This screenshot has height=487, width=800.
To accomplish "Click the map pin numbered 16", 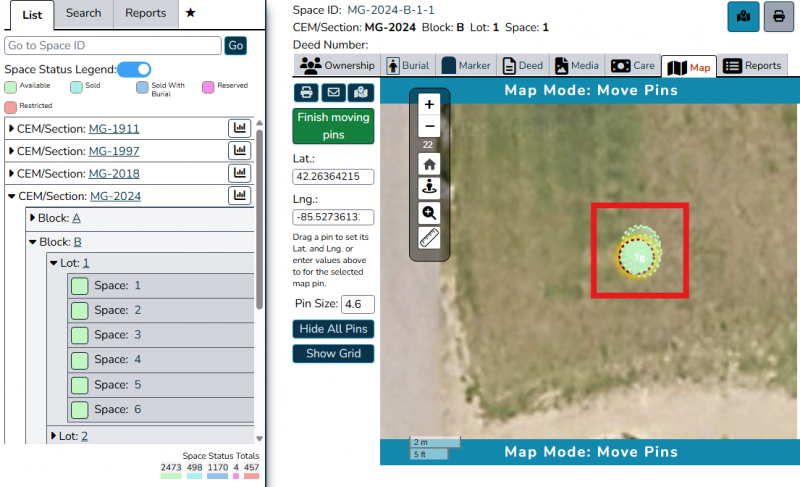I will (x=637, y=257).
